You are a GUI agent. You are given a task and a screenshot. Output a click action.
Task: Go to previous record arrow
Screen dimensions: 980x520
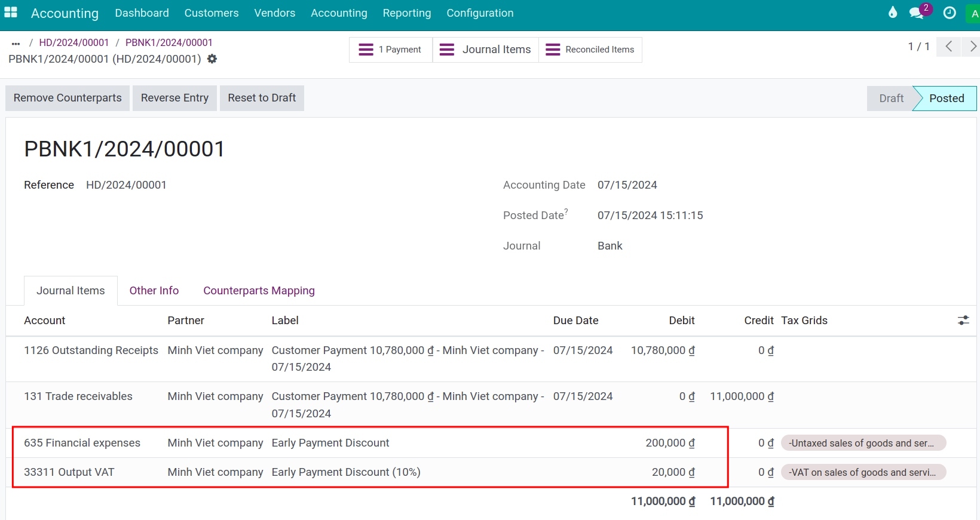click(x=948, y=47)
